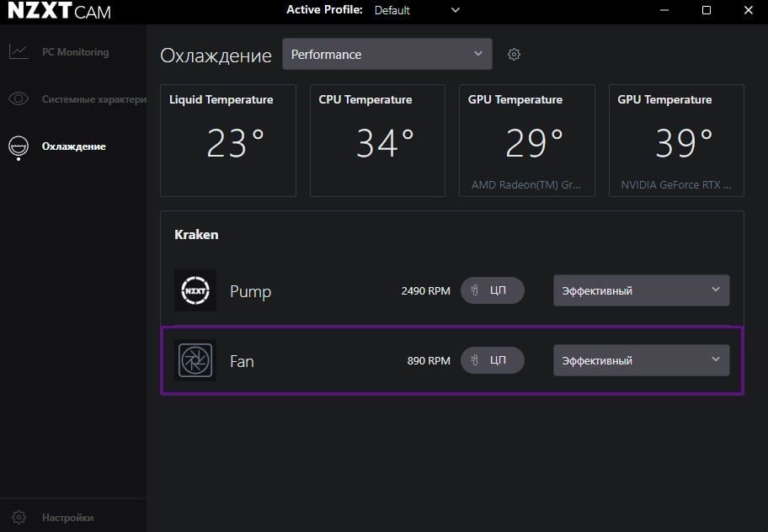
Task: Click the Kraken device heading
Action: 196,234
